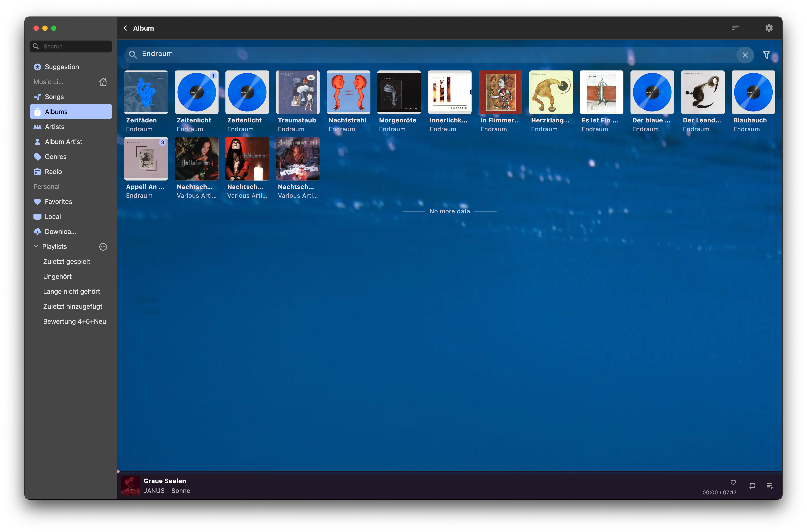Click the sidebar Search field

71,46
